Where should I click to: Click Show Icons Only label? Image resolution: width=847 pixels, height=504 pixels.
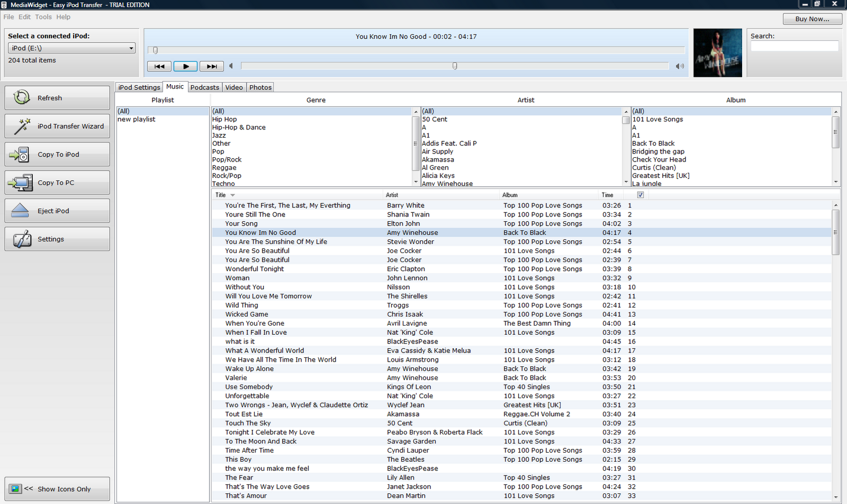point(64,489)
